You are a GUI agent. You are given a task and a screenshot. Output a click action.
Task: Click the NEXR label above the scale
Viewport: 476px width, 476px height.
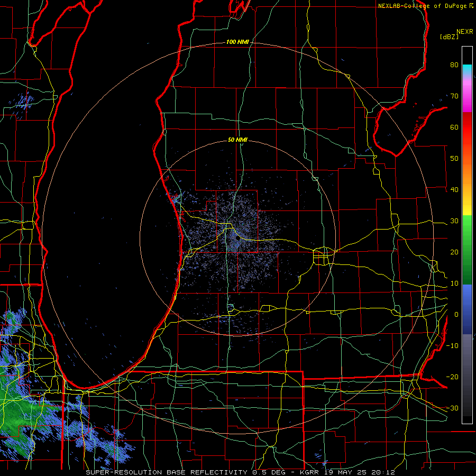click(465, 32)
